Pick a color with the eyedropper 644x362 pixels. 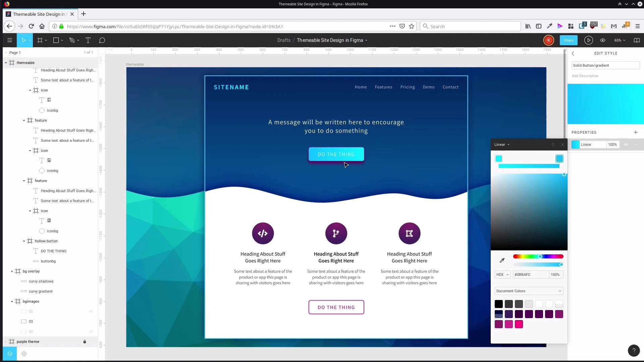[502, 260]
